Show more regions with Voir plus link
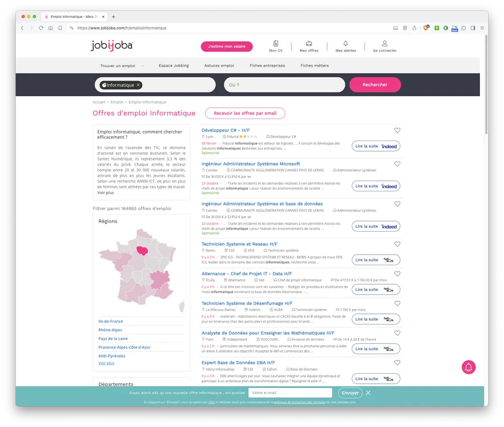The width and height of the screenshot is (504, 427). tap(106, 363)
